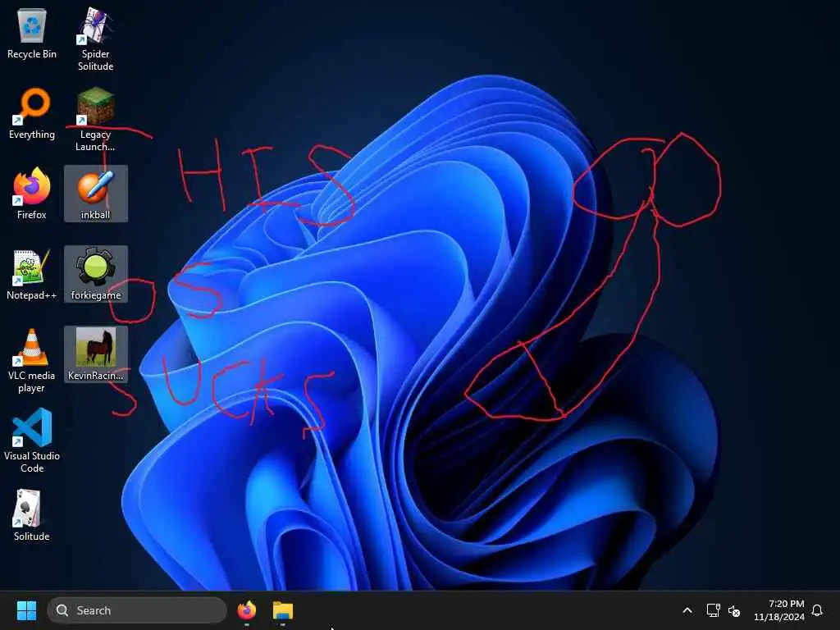Open the Recycle Bin desktop icon

pyautogui.click(x=32, y=34)
